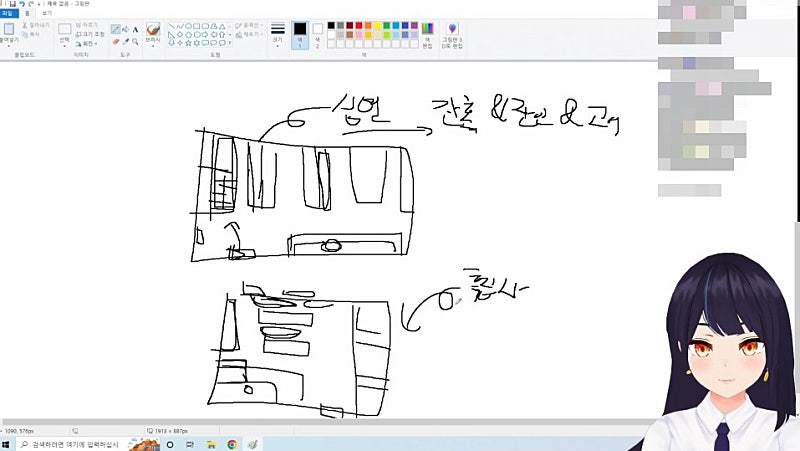800x451 pixels.
Task: Click the Undo arrow in title bar
Action: 22,4
